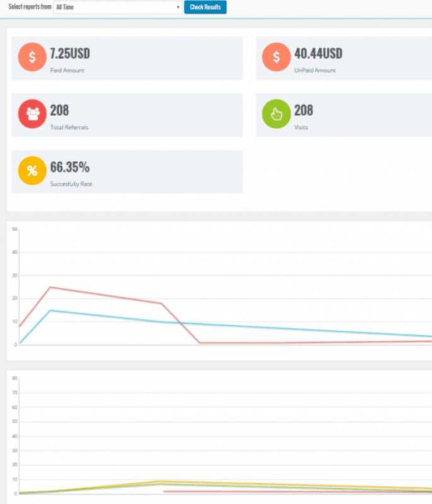Click the yellow percent Success Rate icon
Screen dimensions: 432x504
pos(32,171)
